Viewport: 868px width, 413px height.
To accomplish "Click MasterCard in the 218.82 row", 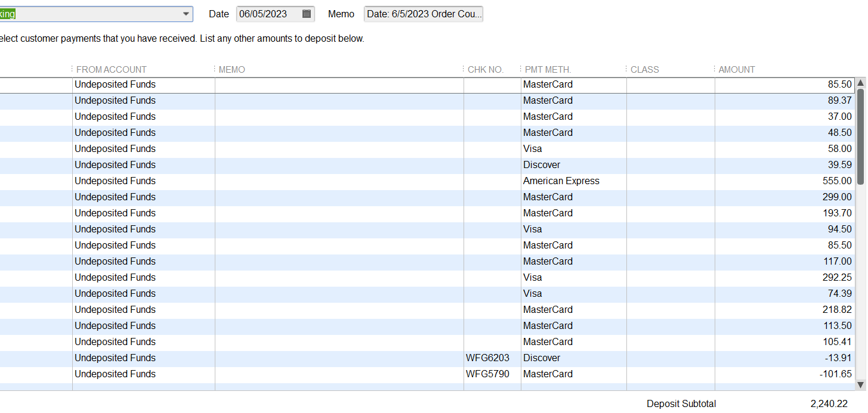I will [548, 310].
